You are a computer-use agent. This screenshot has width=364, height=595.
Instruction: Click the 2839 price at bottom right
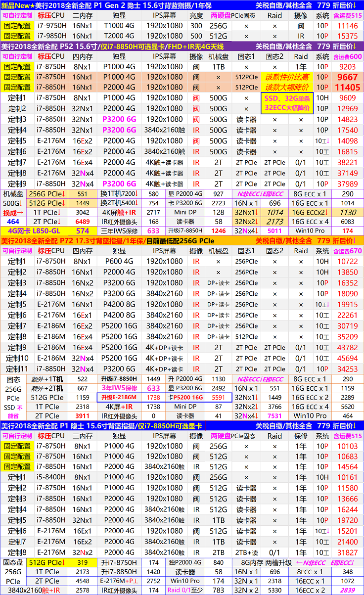347,591
